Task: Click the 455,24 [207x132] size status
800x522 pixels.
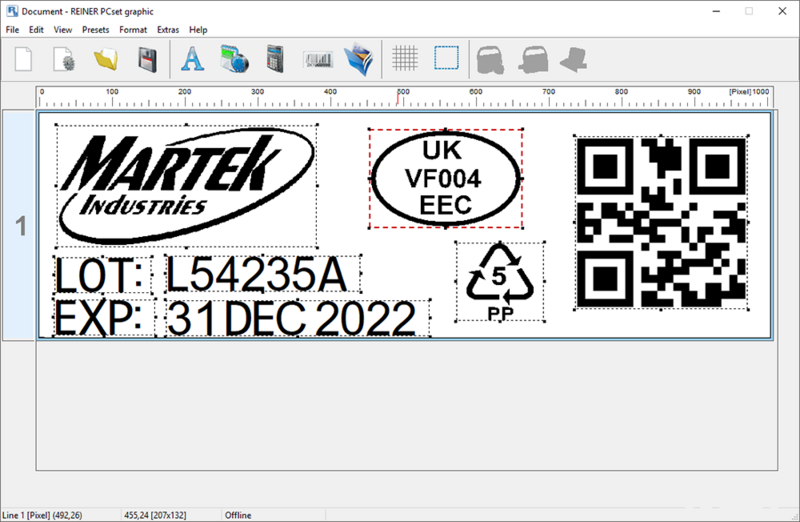Action: point(155,515)
